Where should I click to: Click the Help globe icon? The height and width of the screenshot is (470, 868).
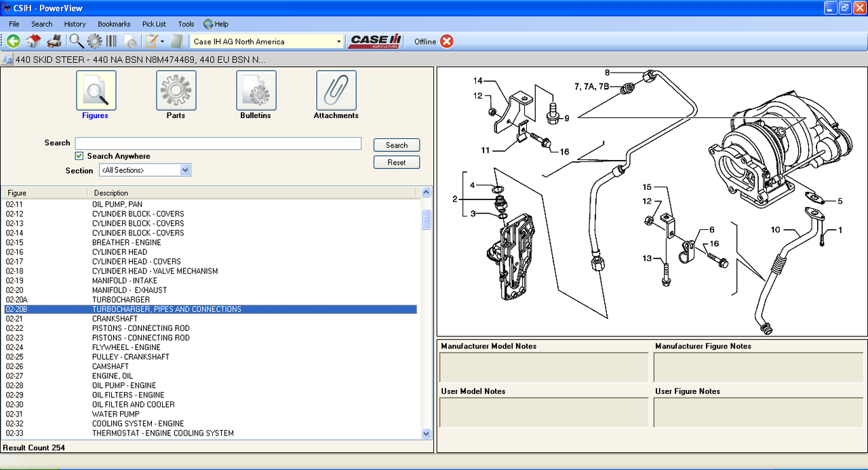208,24
